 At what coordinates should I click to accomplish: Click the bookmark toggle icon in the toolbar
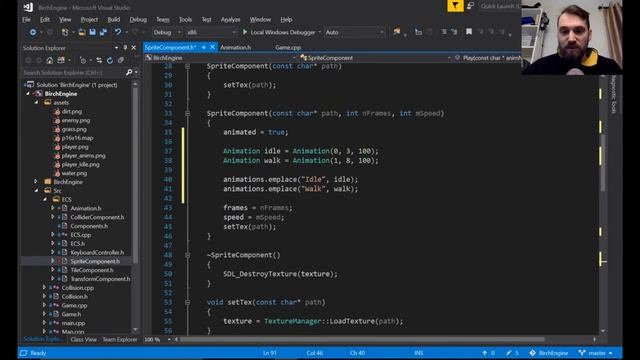pyautogui.click(x=469, y=32)
